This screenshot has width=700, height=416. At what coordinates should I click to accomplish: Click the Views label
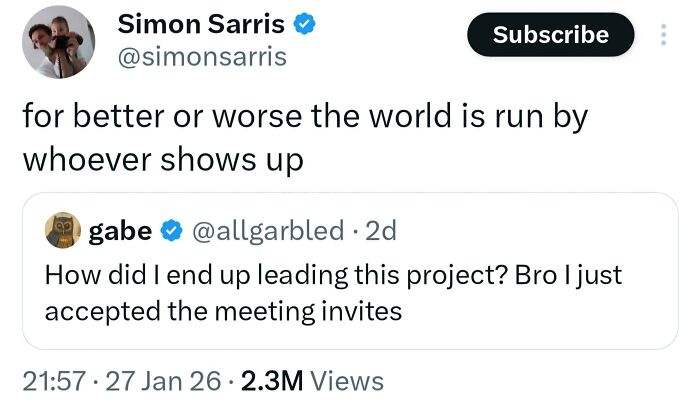(347, 381)
